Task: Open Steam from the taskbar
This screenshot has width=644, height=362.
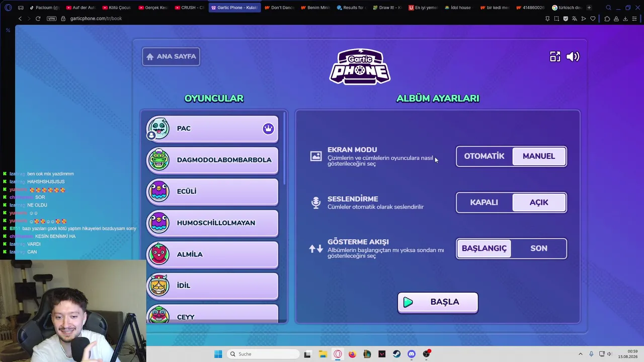Action: (397, 354)
